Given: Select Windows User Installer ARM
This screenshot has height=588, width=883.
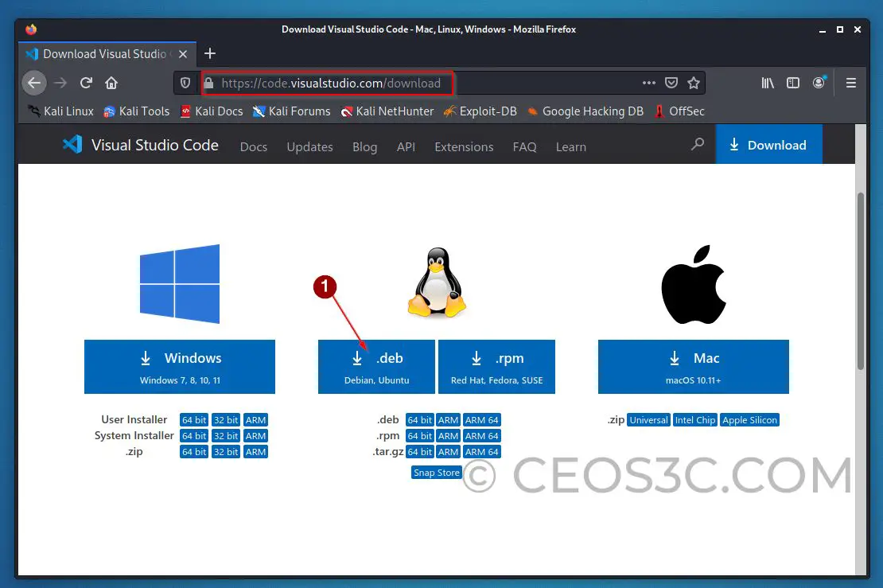Looking at the screenshot, I should click(255, 420).
